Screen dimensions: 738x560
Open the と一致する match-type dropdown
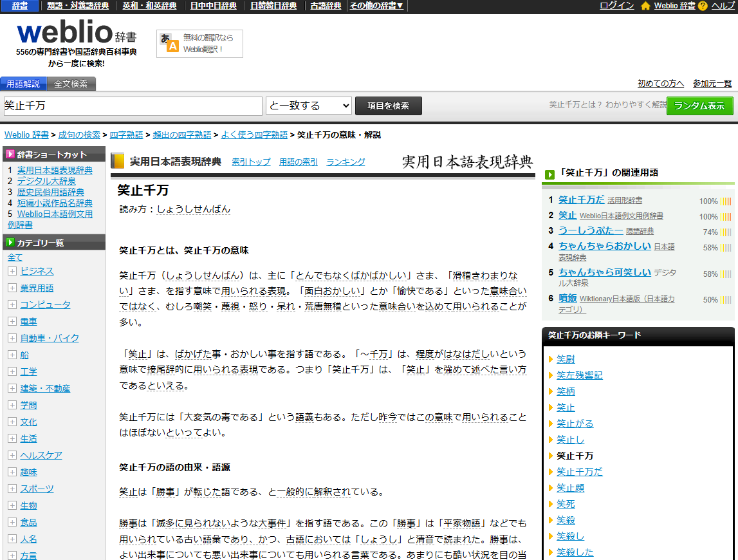click(x=309, y=106)
